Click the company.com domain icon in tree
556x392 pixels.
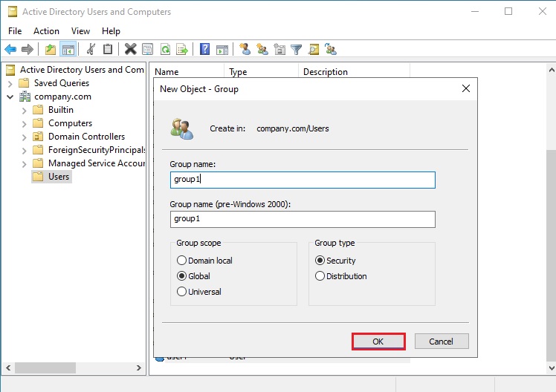(25, 97)
